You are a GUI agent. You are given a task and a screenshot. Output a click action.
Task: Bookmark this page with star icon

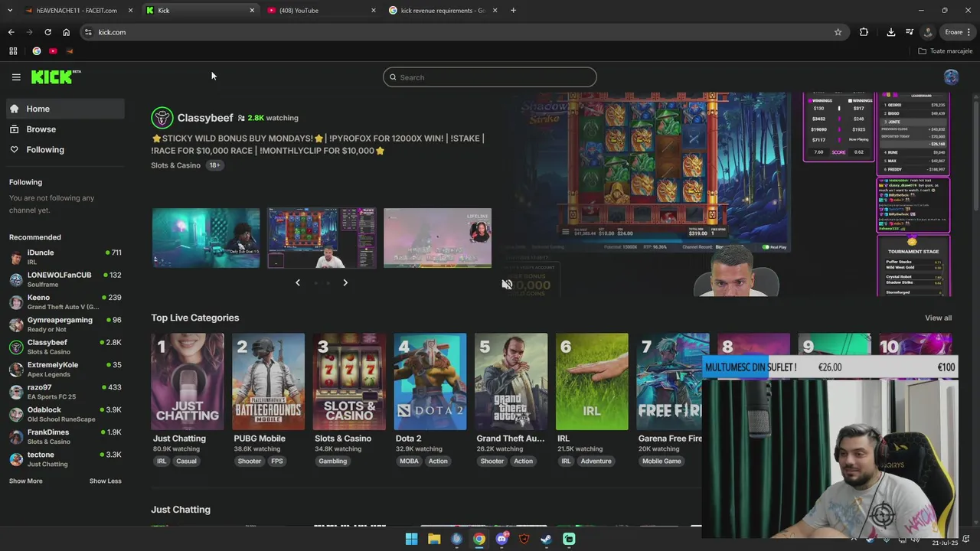tap(838, 32)
